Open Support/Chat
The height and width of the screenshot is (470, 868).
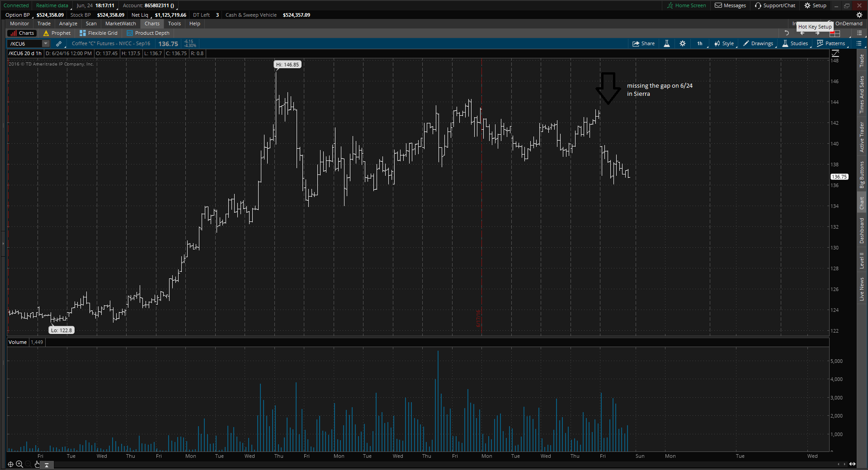click(x=775, y=5)
